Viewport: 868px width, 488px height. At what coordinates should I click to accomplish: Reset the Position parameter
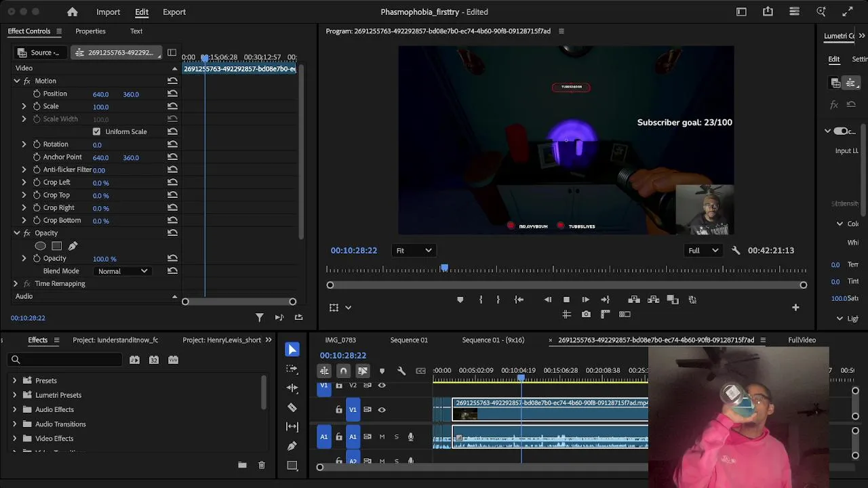tap(172, 94)
